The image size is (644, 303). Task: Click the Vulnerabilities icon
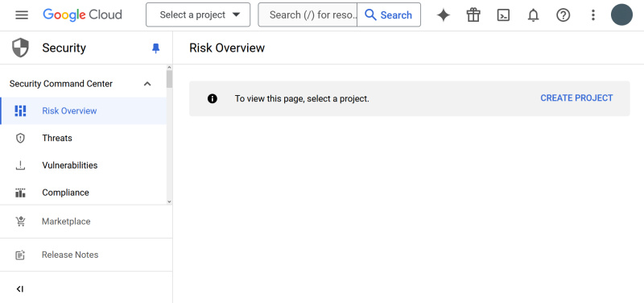20,165
